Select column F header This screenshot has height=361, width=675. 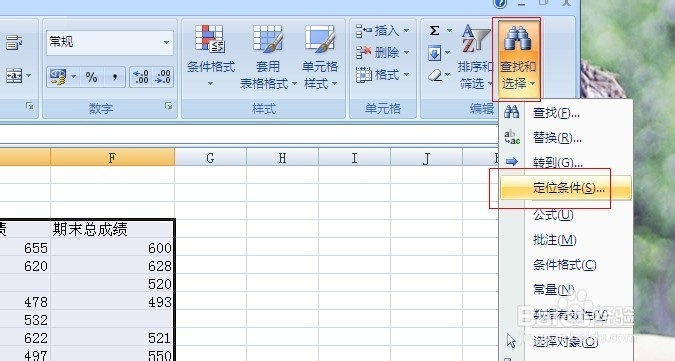tap(112, 157)
